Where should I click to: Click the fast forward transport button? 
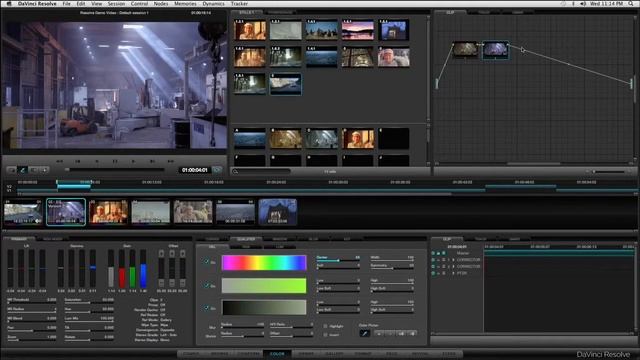(171, 161)
